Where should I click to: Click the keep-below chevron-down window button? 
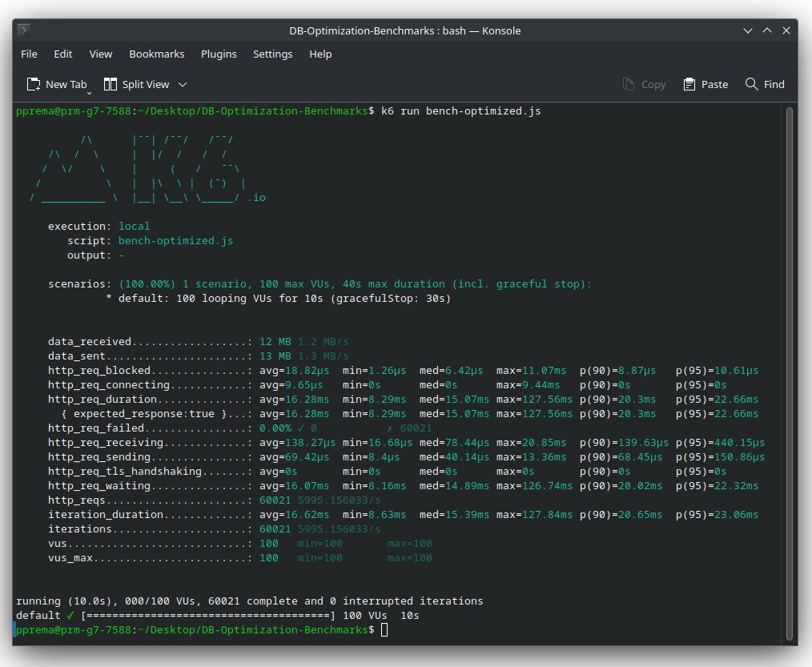click(747, 30)
